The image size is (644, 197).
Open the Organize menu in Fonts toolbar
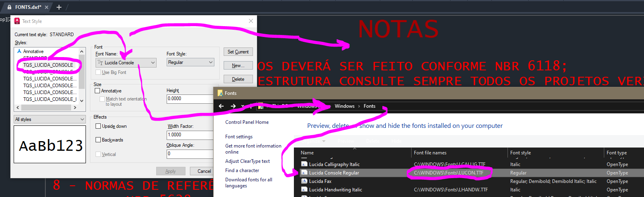314,141
